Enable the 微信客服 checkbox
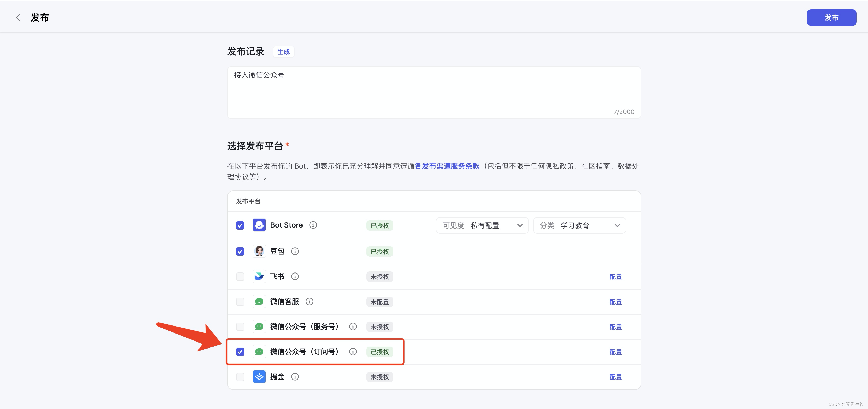 pos(240,302)
